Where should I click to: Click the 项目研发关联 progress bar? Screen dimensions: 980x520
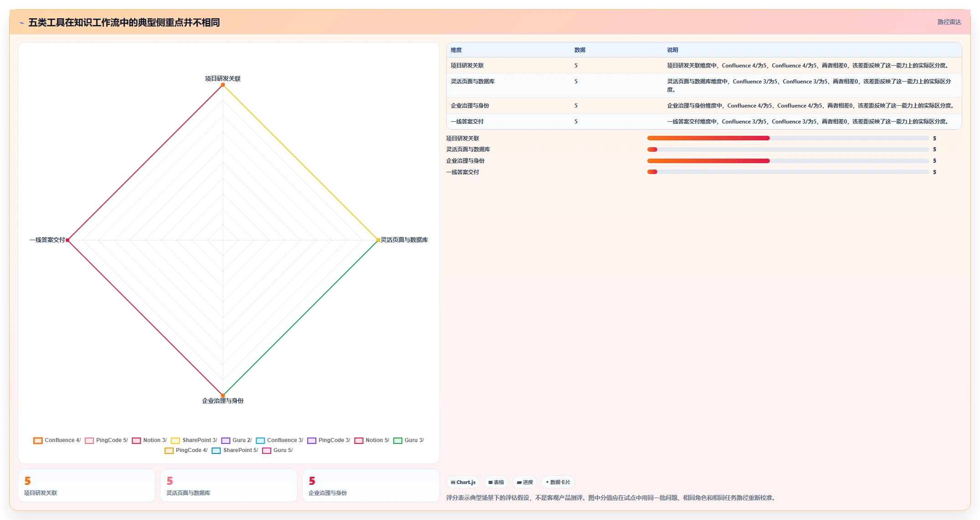(788, 138)
